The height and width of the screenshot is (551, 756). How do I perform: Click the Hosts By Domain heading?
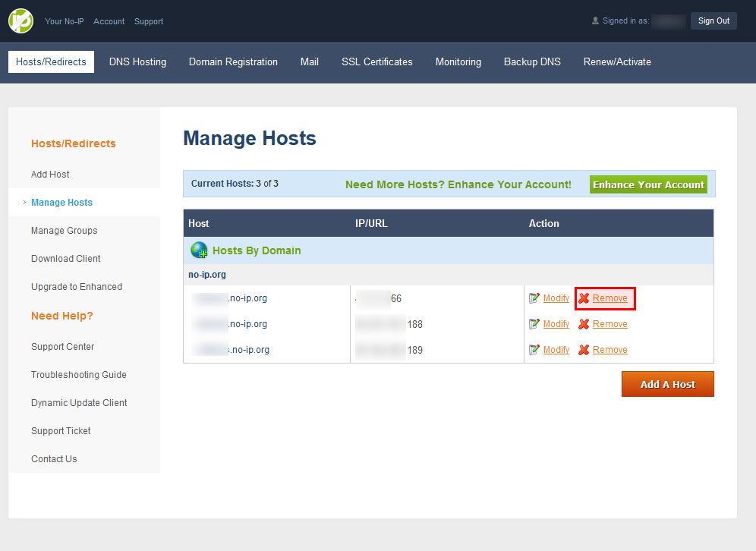pos(257,250)
